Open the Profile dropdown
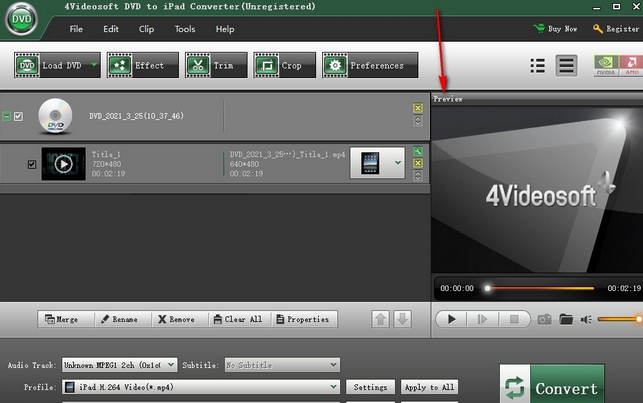The height and width of the screenshot is (403, 643). [201, 387]
